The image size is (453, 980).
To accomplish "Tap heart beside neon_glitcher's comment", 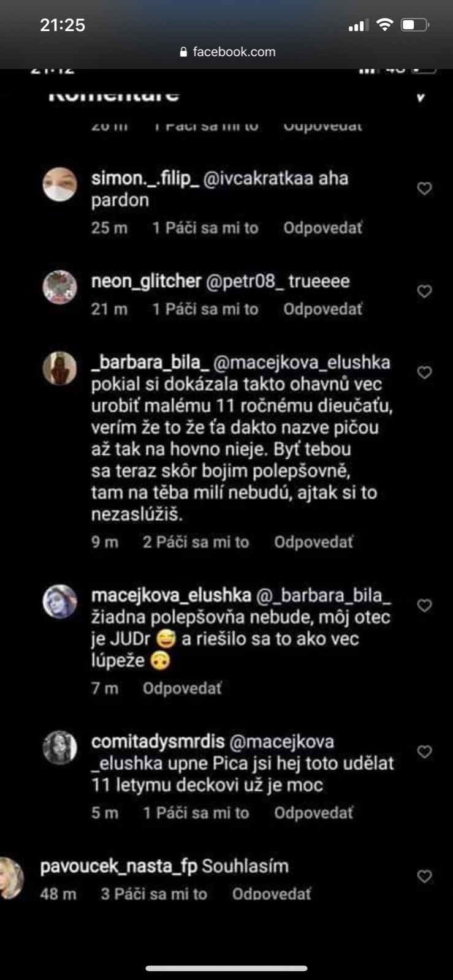I will [x=424, y=292].
